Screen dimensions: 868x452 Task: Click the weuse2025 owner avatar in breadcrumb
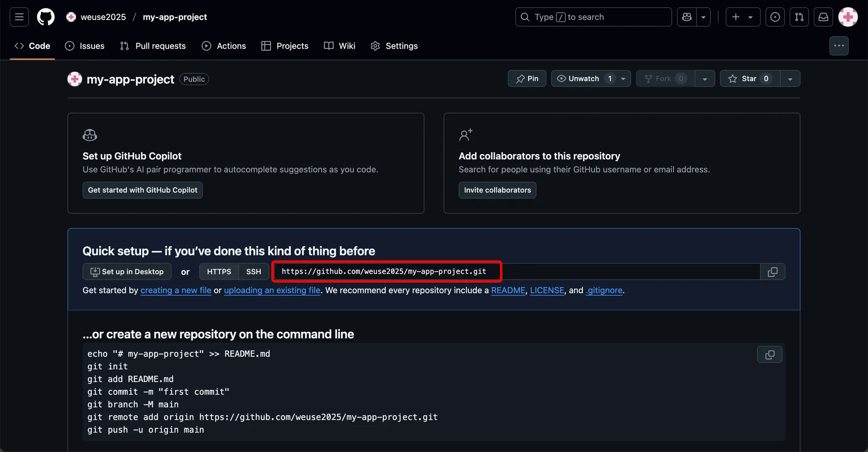tap(71, 17)
